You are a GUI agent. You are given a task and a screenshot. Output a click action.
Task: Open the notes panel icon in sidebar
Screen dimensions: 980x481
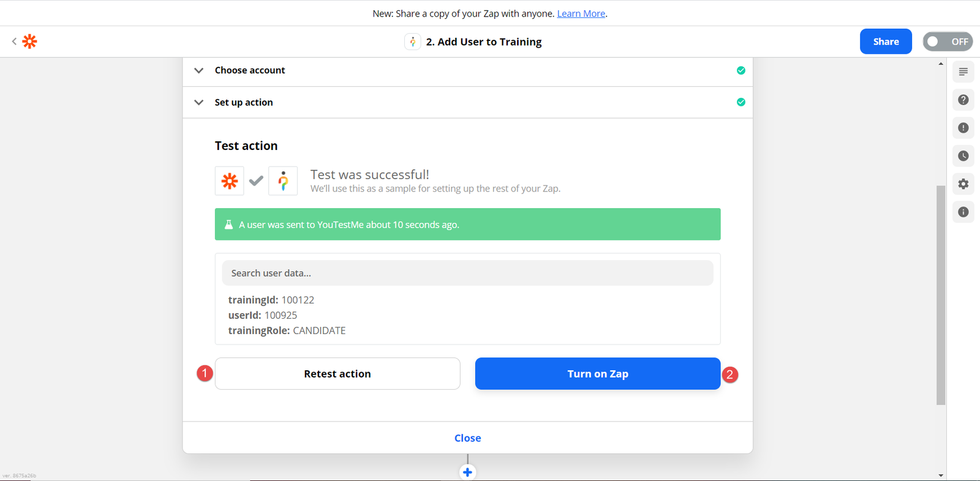click(x=963, y=72)
